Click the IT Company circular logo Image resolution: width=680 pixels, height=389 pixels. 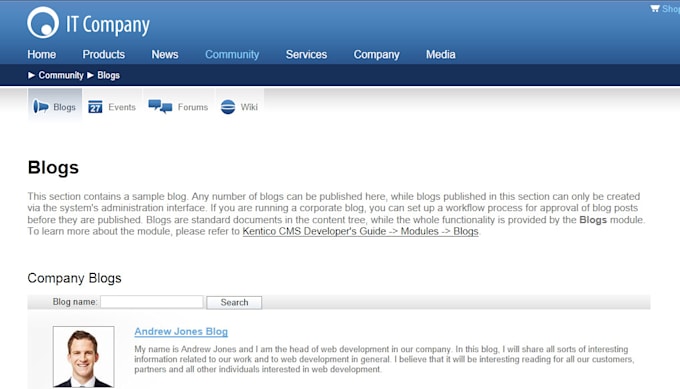click(43, 23)
